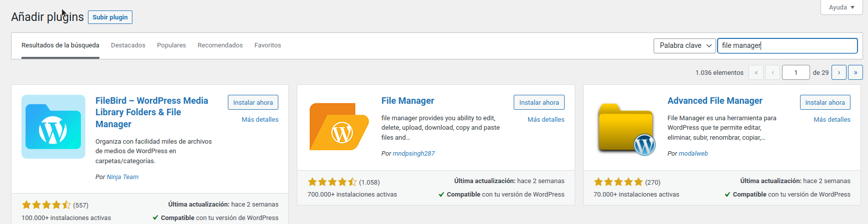Viewport: 868px width, 224px height.
Task: Click the '700.000+ instalaciones activas' text
Action: [352, 195]
